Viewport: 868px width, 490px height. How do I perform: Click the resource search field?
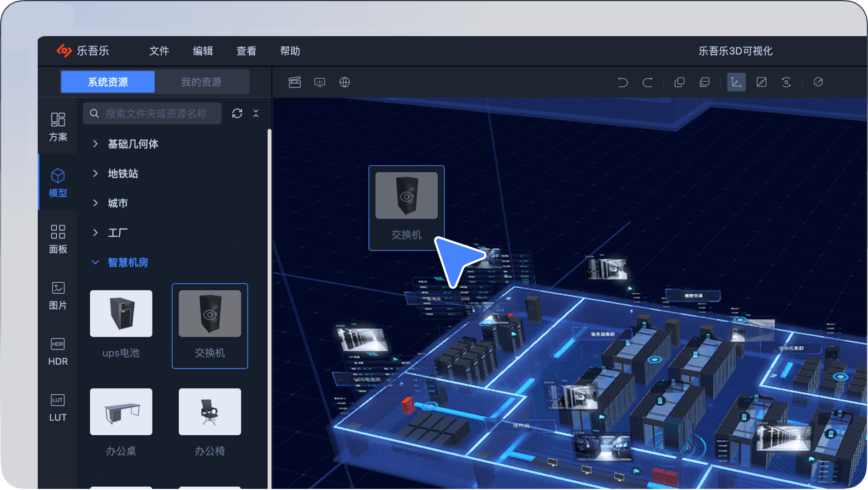[x=156, y=113]
